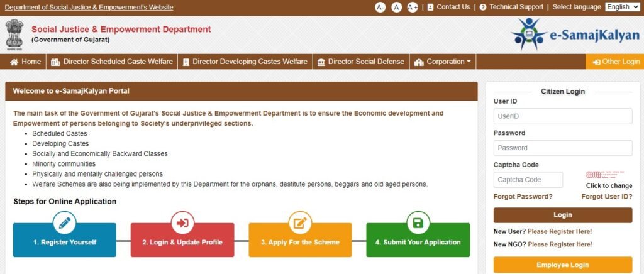
Task: Click the Minority communities list item
Action: 64,163
